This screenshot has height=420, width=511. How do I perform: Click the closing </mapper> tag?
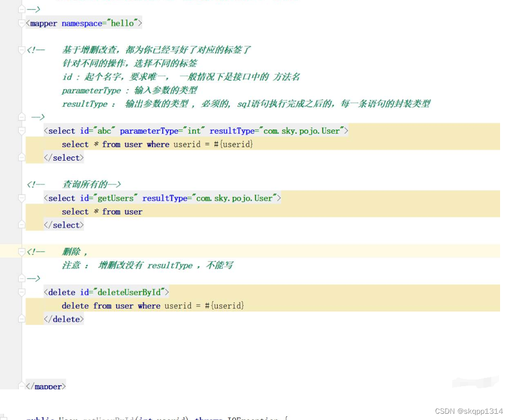[46, 386]
